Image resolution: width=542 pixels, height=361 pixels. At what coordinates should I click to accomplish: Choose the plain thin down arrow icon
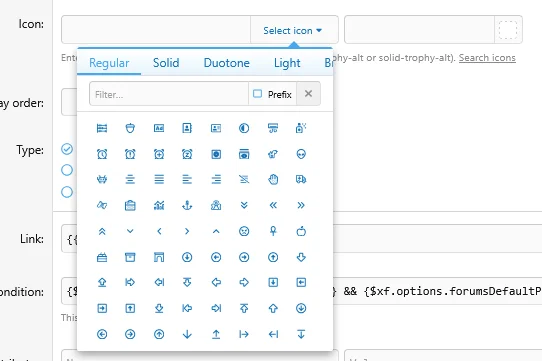point(187,334)
